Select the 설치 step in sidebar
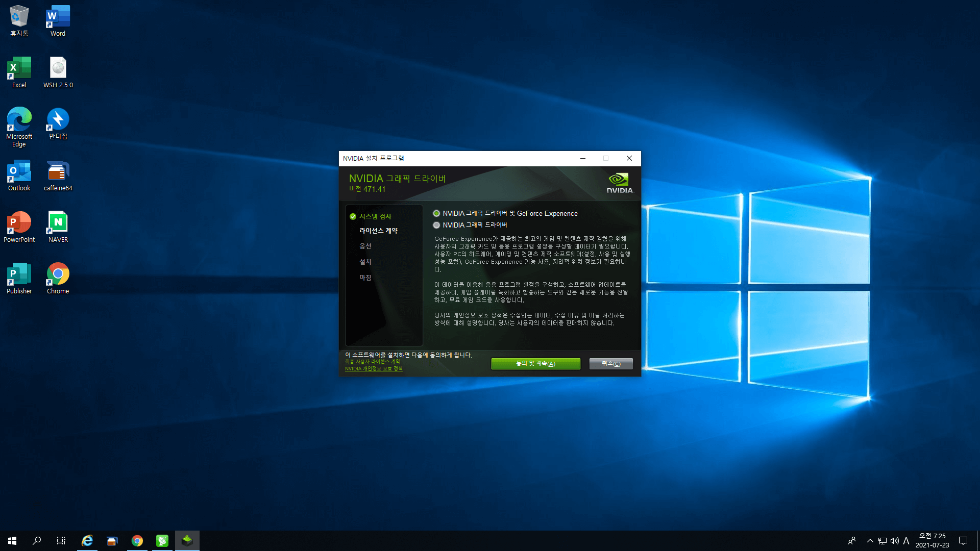Viewport: 980px width, 551px height. (365, 262)
